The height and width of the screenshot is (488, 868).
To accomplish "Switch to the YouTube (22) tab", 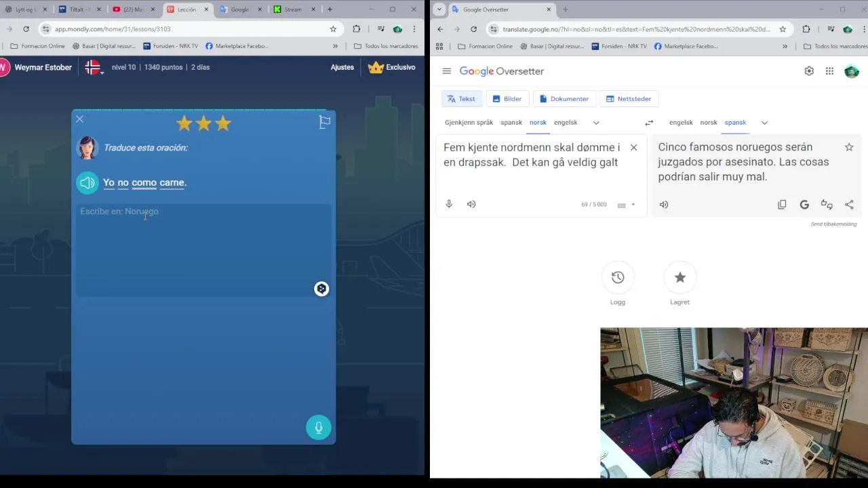I will pos(134,9).
